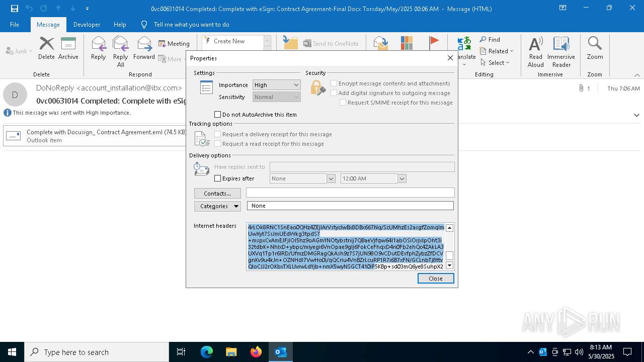Open Immersive Reader
Image resolution: width=644 pixels, height=362 pixels.
[x=561, y=51]
